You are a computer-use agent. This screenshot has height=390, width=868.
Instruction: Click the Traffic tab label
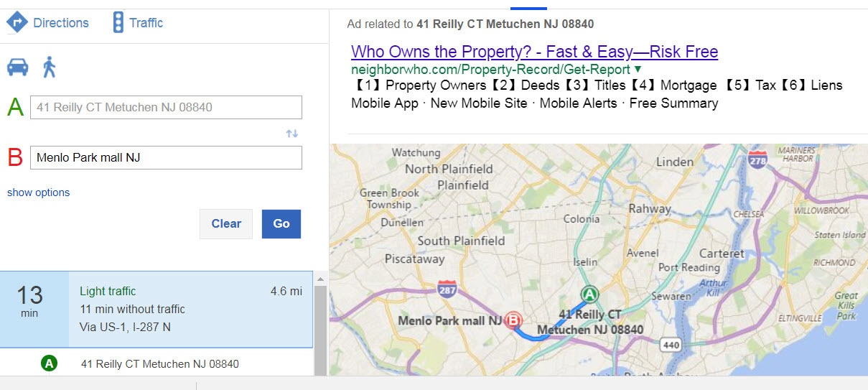coord(146,23)
